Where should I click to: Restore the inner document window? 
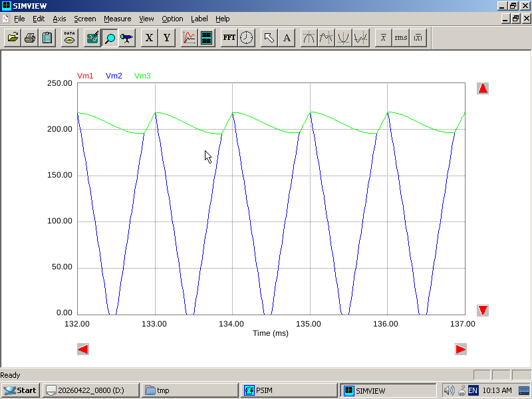[515, 19]
